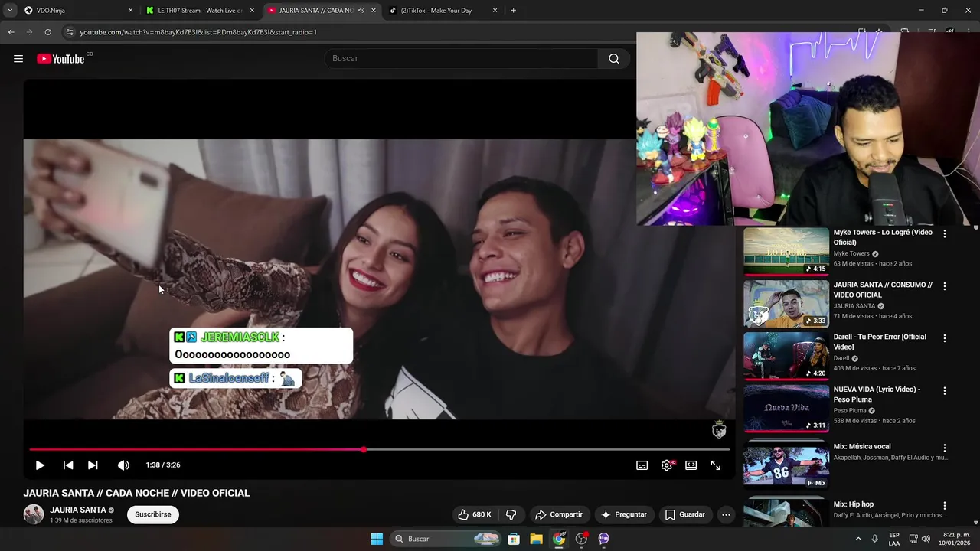Click the channel watermark logo in the player
The width and height of the screenshot is (980, 551).
coord(719,430)
